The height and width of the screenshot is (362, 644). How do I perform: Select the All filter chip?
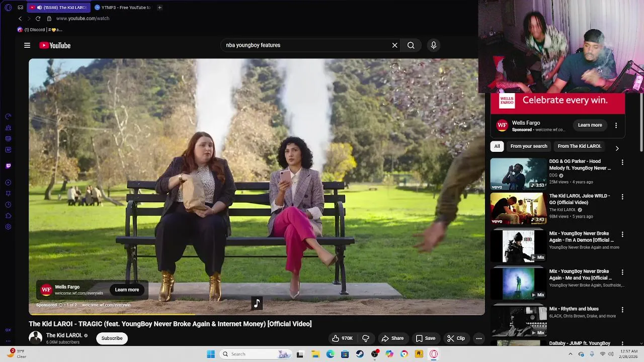click(497, 146)
